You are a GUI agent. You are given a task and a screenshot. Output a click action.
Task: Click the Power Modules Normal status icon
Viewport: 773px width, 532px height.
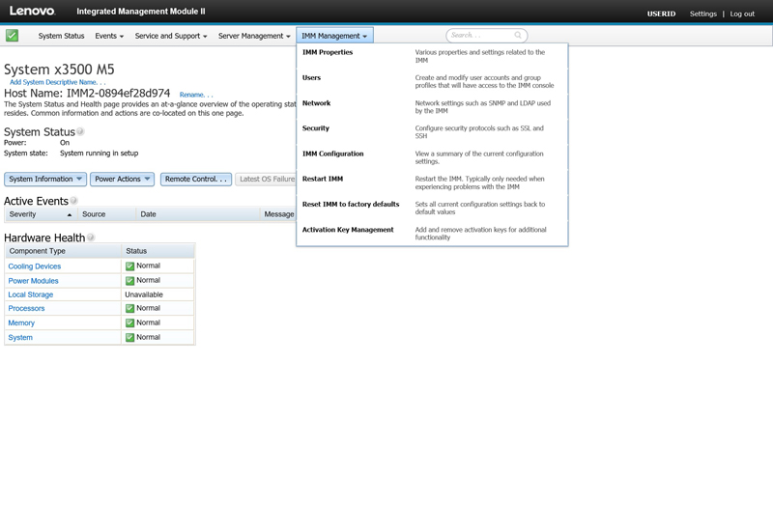[x=129, y=281]
